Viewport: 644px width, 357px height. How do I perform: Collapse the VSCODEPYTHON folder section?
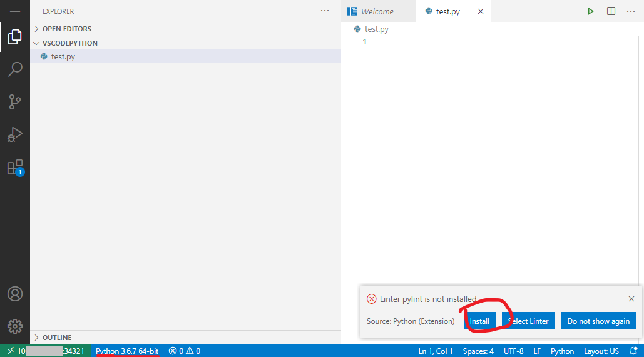pos(185,43)
